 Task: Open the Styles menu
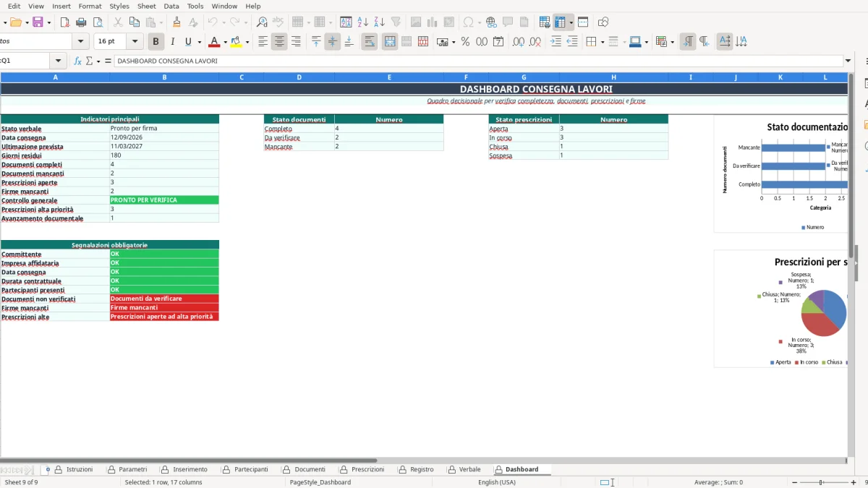[119, 6]
